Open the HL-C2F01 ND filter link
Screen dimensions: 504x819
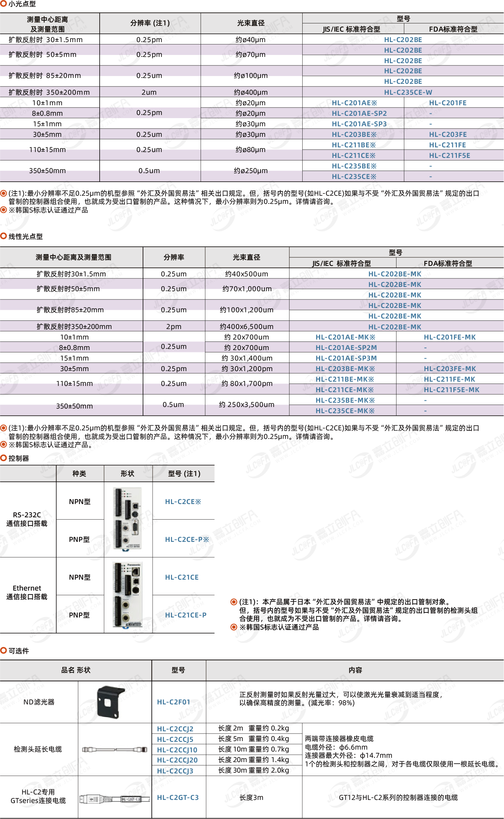[x=174, y=702]
